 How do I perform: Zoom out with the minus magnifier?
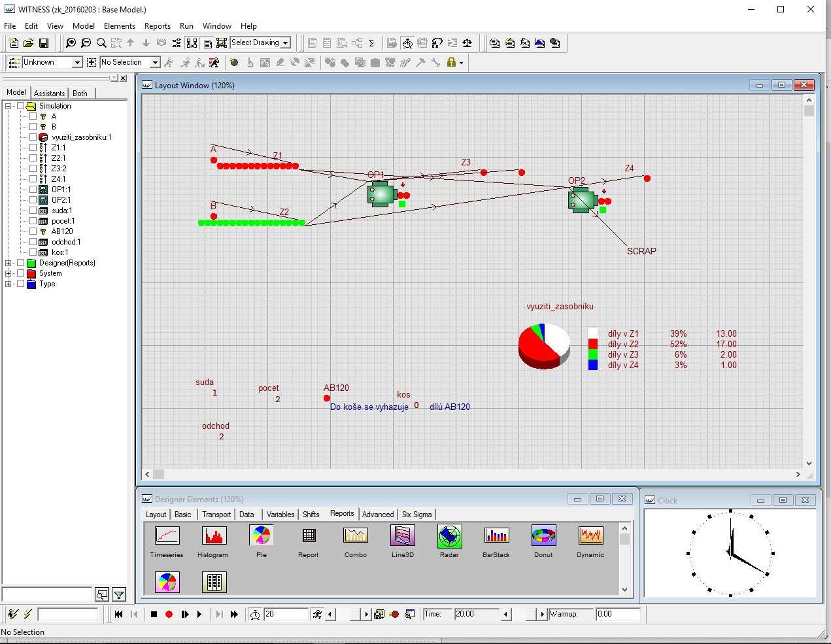[86, 43]
